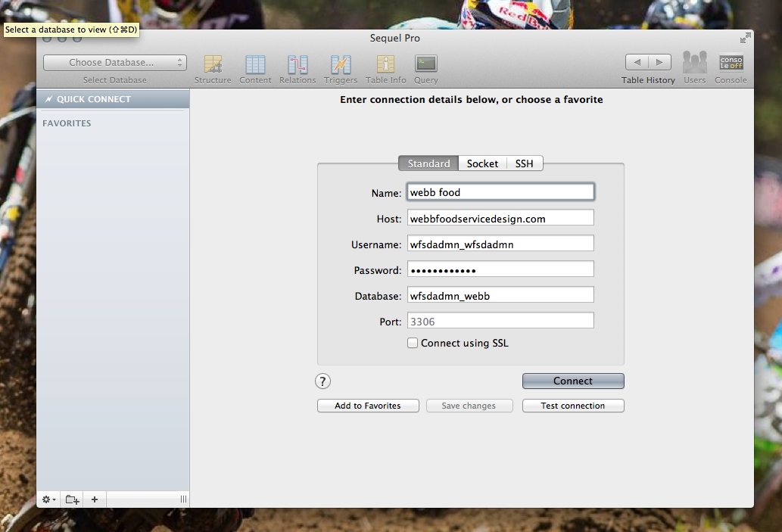Add a new favorites folder
The width and height of the screenshot is (782, 532).
pyautogui.click(x=72, y=499)
